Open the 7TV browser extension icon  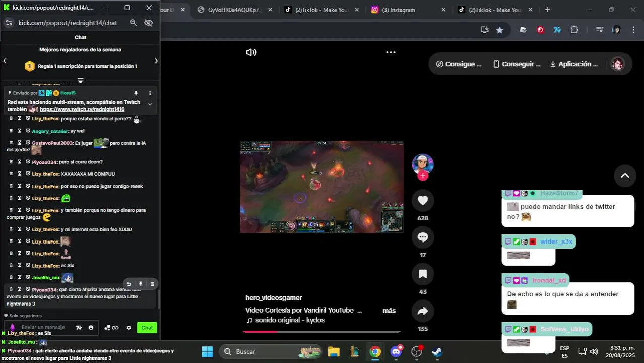point(557,30)
